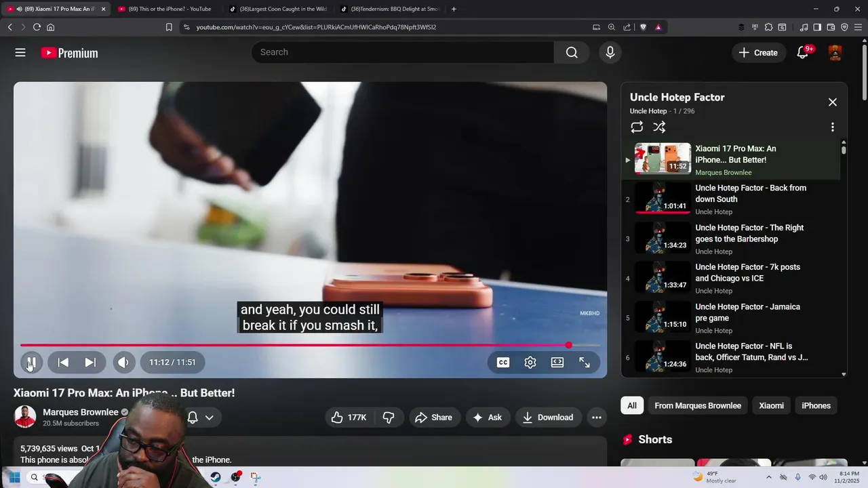Open YouTube notifications bell
Viewport: 868px width, 488px height.
click(x=803, y=52)
